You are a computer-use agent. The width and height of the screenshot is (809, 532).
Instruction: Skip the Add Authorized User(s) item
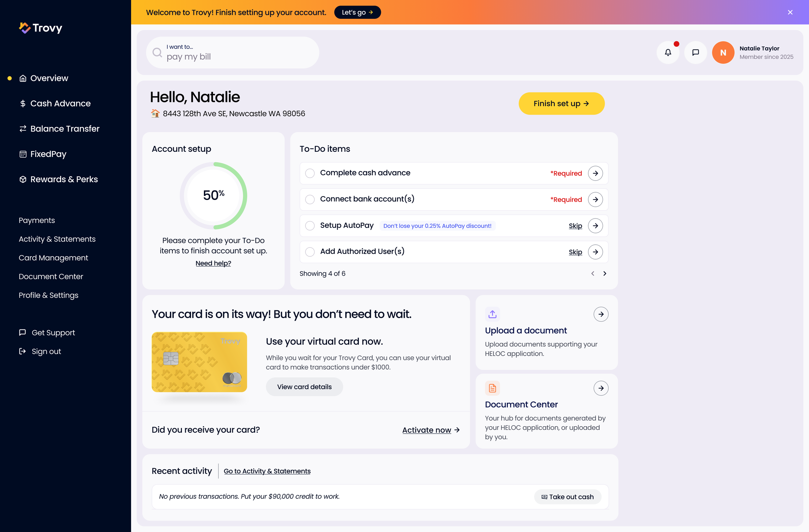575,252
